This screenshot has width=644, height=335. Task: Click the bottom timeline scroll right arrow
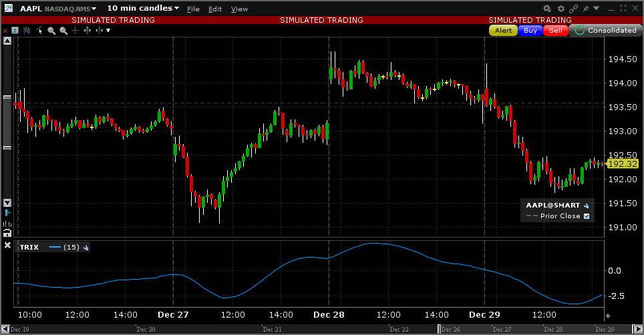(x=638, y=329)
